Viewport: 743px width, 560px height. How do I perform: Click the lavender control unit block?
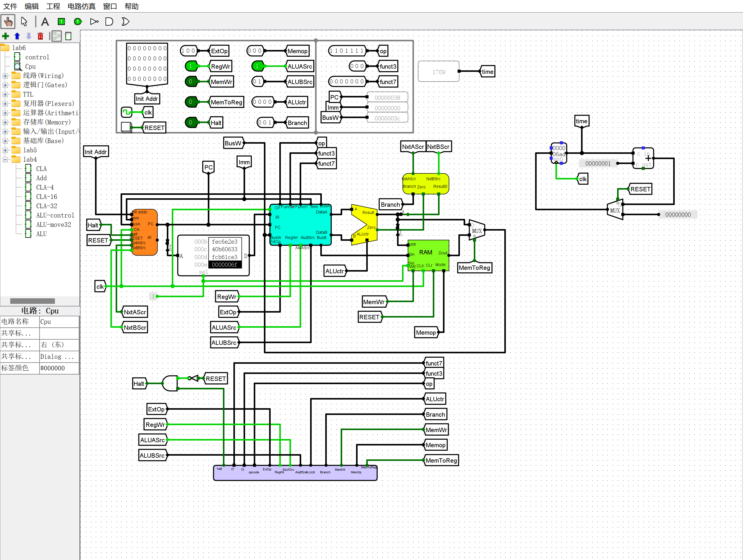tap(295, 473)
